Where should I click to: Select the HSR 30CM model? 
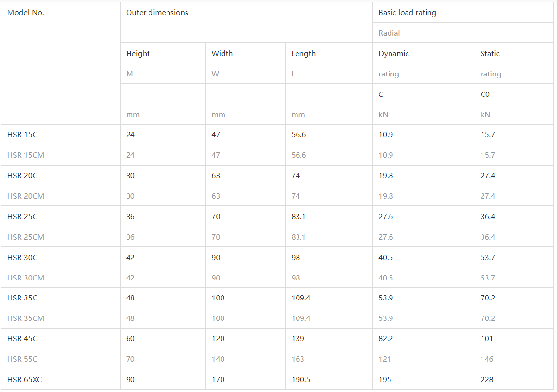click(x=26, y=278)
